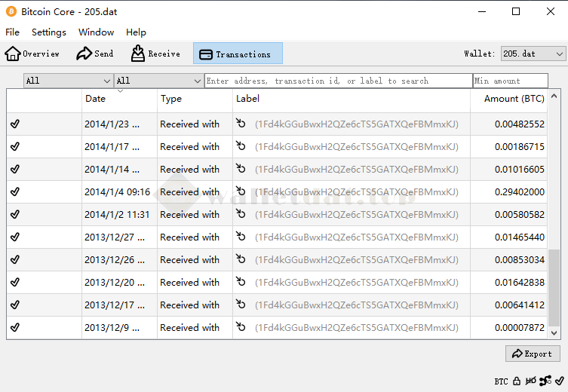Open the Wallet selector 205.dat dropdown
Image resolution: width=568 pixels, height=392 pixels.
coord(533,54)
